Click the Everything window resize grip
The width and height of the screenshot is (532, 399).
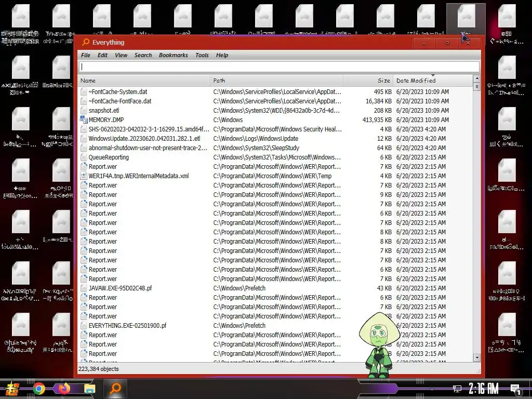(478, 371)
